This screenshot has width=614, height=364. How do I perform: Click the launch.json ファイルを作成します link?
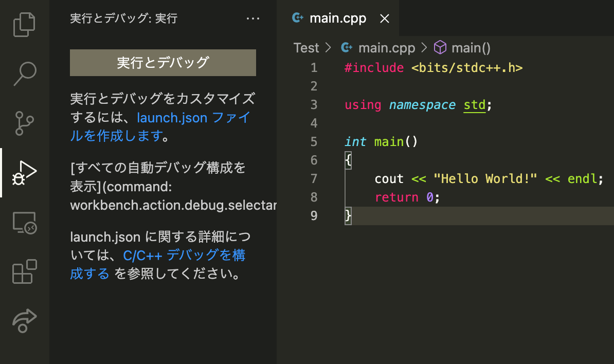160,126
